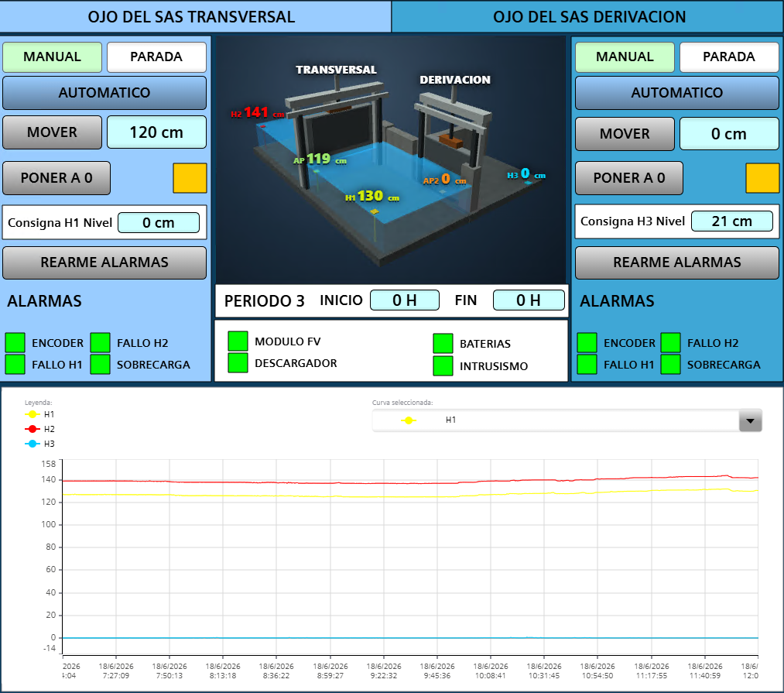Viewport: 784px width, 693px height.
Task: Click the FALLO H2 indicator in Transversal panel
Action: click(101, 343)
